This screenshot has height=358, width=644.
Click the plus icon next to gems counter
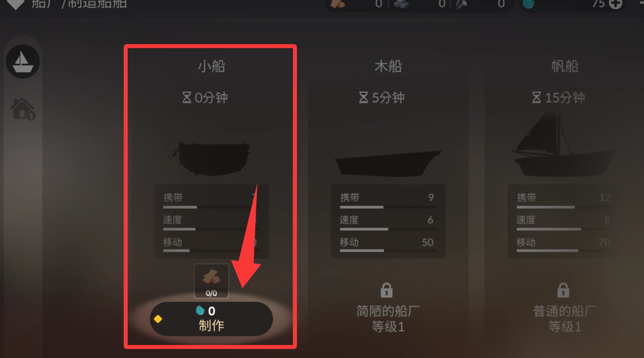point(615,4)
